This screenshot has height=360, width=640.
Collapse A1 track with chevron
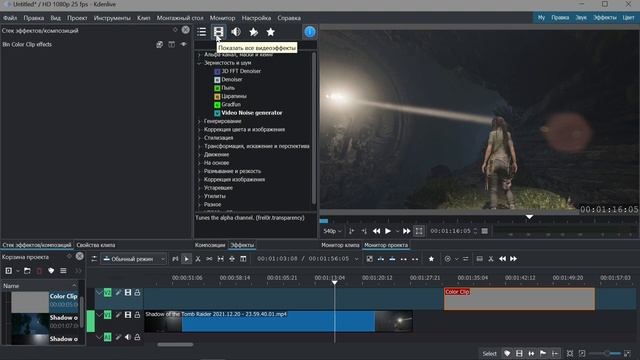click(x=99, y=337)
